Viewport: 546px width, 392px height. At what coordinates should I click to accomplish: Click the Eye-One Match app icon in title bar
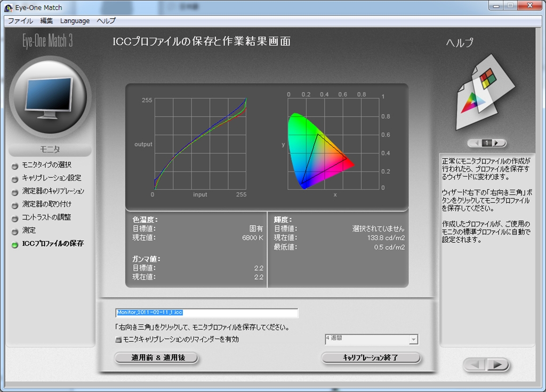[9, 7]
